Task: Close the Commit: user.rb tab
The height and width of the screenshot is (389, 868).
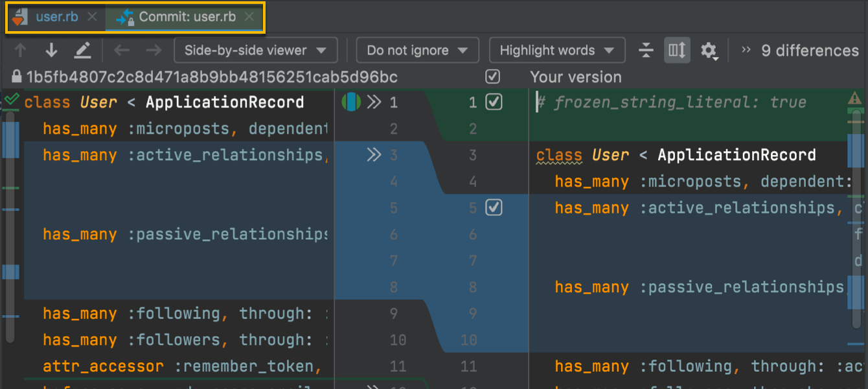Action: (x=249, y=17)
